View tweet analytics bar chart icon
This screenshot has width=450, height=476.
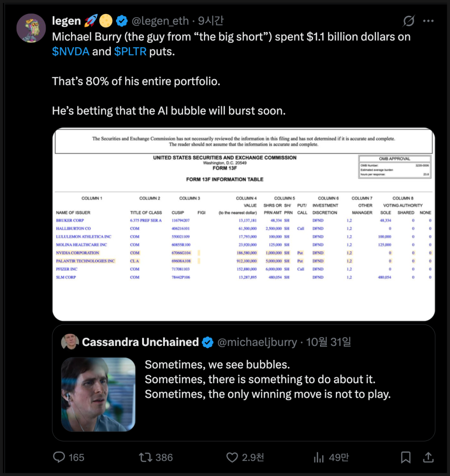coord(319,457)
